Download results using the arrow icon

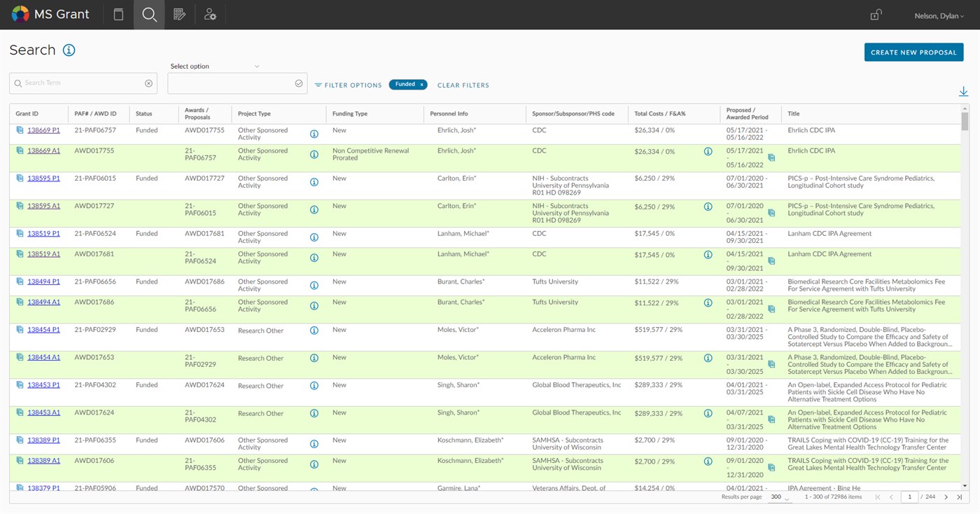[963, 92]
